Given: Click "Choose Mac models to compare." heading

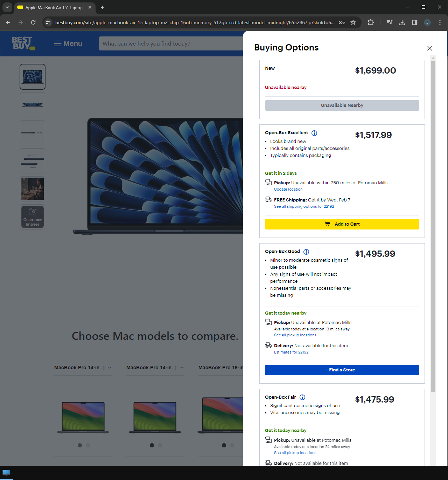Looking at the screenshot, I should coord(155,336).
